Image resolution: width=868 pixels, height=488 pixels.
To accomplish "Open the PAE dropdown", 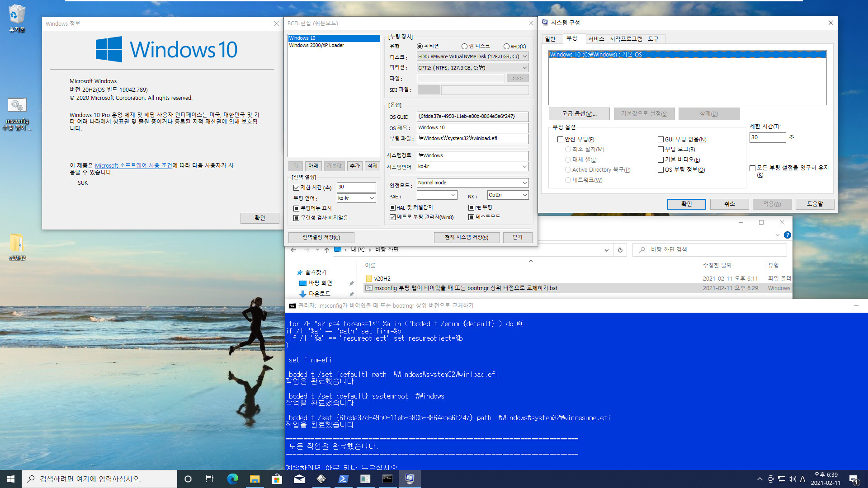I will pos(453,195).
